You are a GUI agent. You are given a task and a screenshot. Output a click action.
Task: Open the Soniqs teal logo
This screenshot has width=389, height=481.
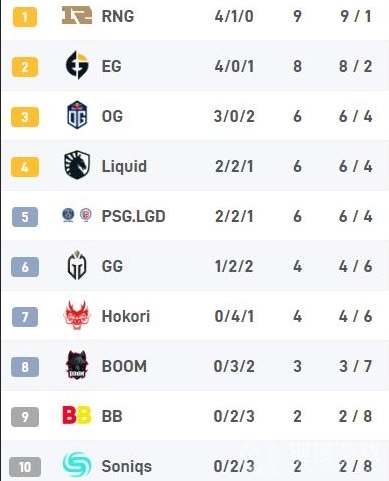[x=77, y=465]
